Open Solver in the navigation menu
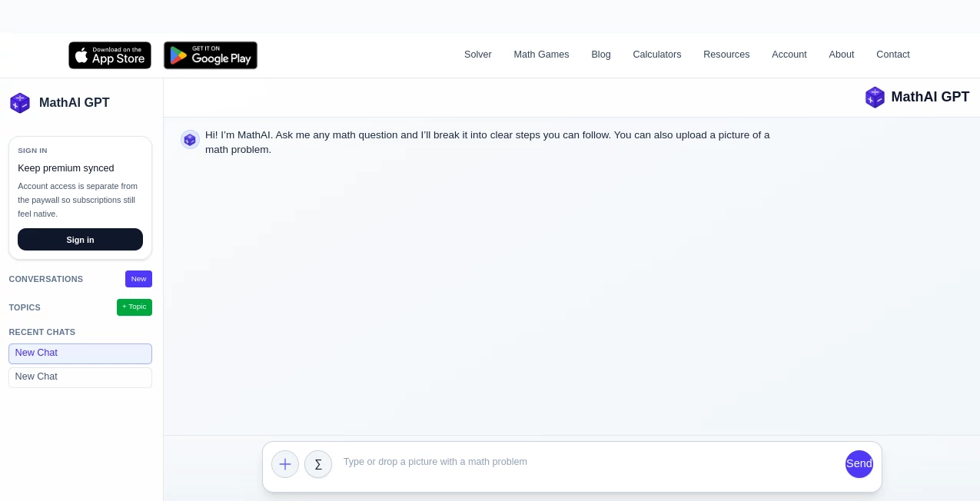This screenshot has height=501, width=980. pyautogui.click(x=478, y=55)
